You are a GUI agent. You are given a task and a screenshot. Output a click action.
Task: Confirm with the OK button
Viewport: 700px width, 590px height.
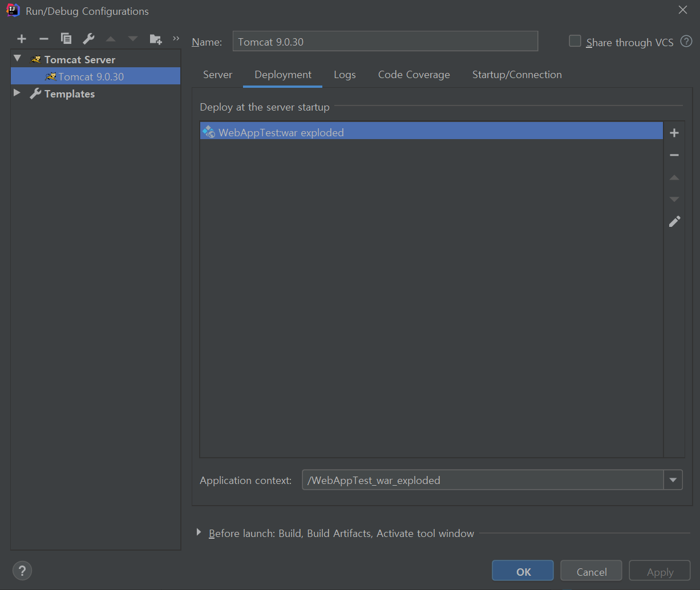click(x=523, y=571)
